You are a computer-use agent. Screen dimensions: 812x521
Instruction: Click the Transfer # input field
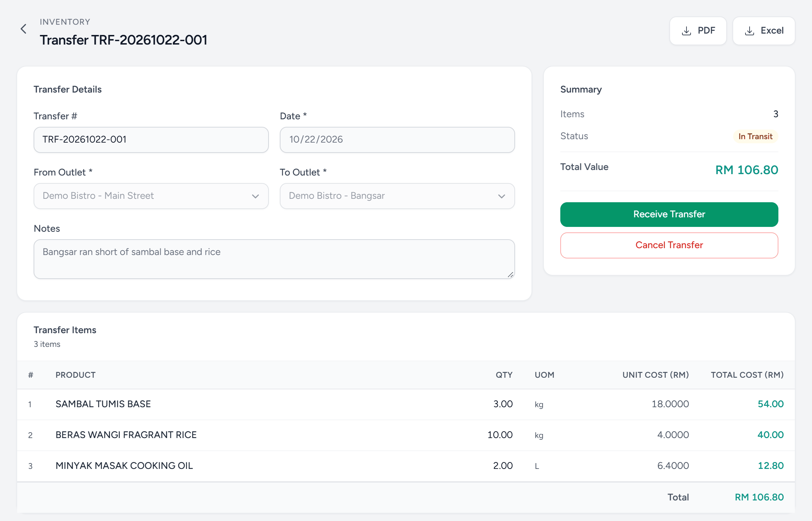point(151,140)
